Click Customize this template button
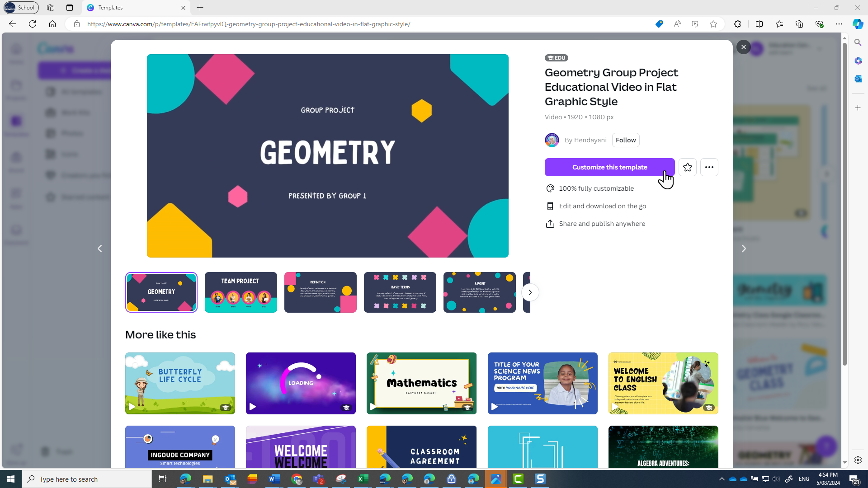 pyautogui.click(x=609, y=167)
